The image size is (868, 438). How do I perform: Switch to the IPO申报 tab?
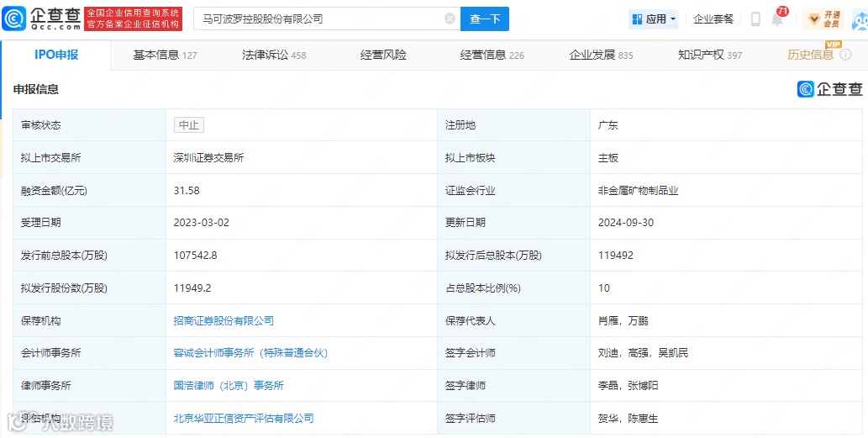pyautogui.click(x=56, y=55)
